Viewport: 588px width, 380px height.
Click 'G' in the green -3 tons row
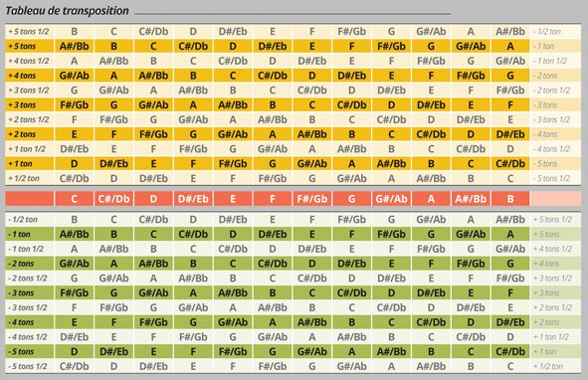pos(114,293)
